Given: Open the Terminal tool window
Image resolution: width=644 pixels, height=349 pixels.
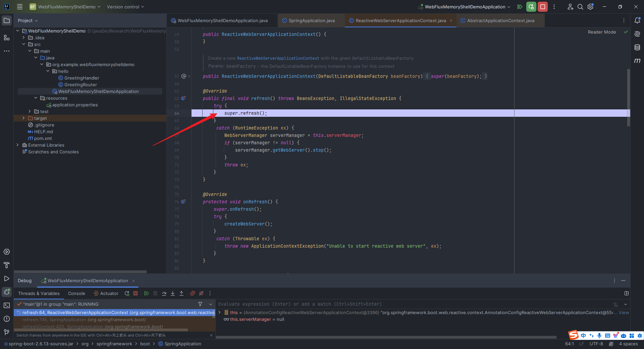Looking at the screenshot, I should click(7, 305).
